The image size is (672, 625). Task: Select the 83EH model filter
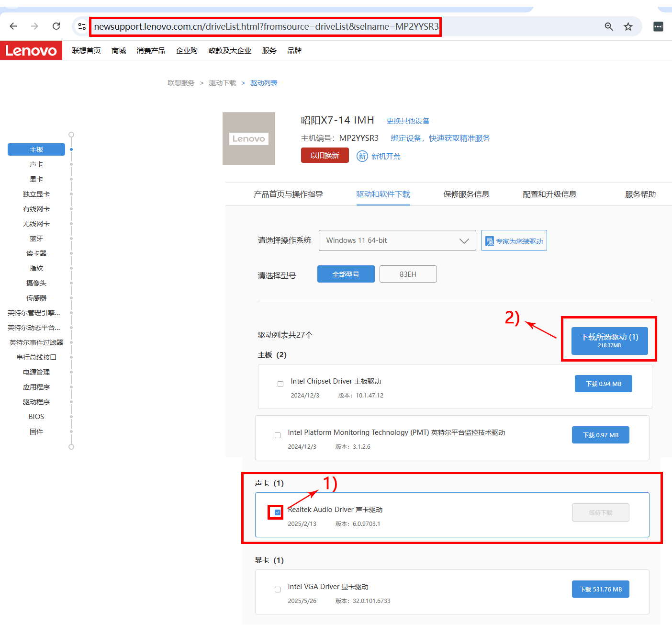coord(408,274)
